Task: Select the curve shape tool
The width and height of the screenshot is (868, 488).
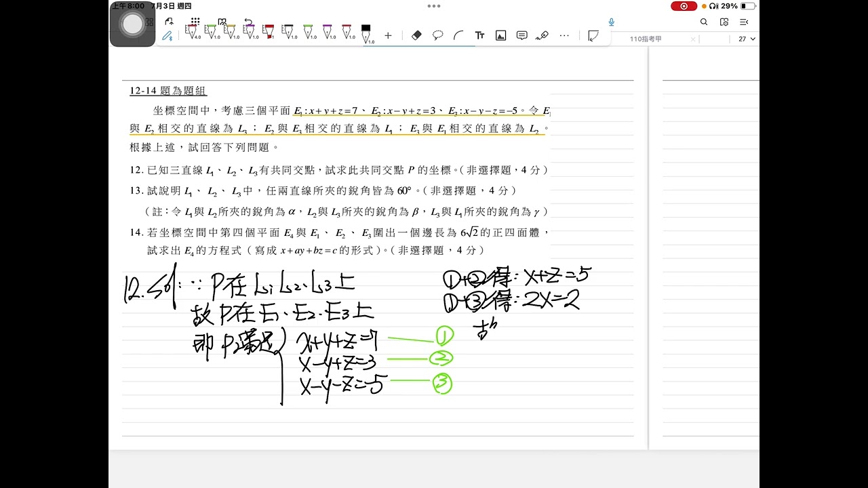Action: tap(458, 35)
